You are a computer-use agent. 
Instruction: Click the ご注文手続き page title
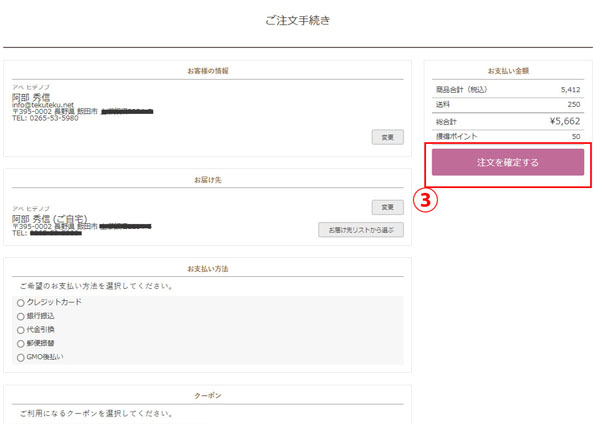tap(298, 21)
